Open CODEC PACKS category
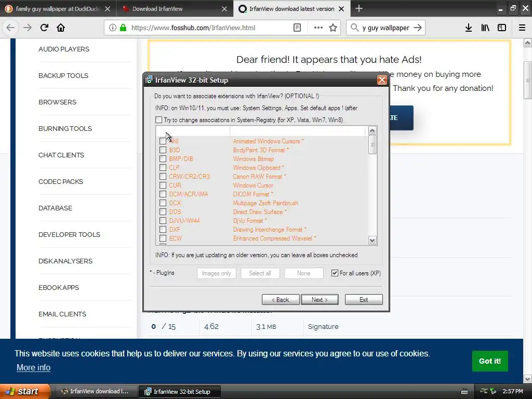Screen dimensions: 532x399 [x=61, y=181]
